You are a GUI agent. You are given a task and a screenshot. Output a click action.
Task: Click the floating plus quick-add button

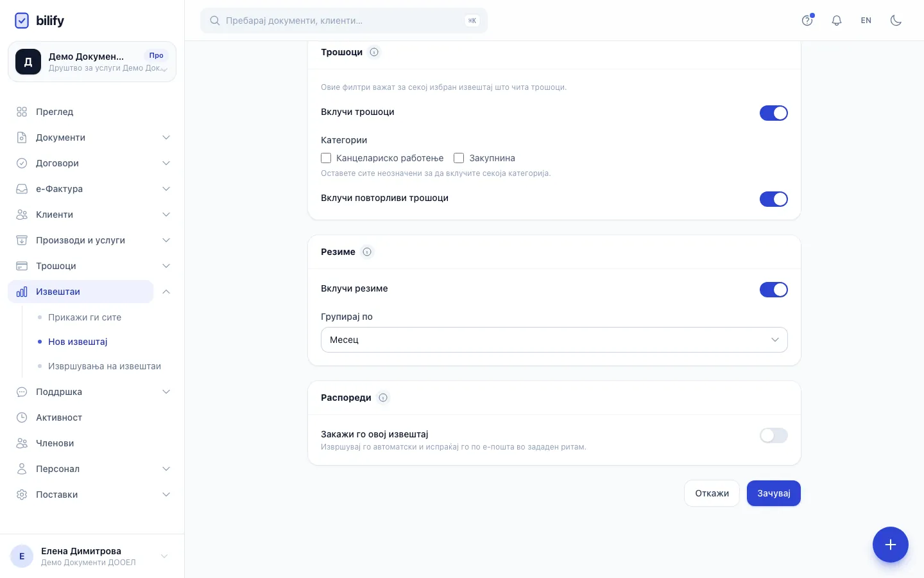[x=890, y=545]
